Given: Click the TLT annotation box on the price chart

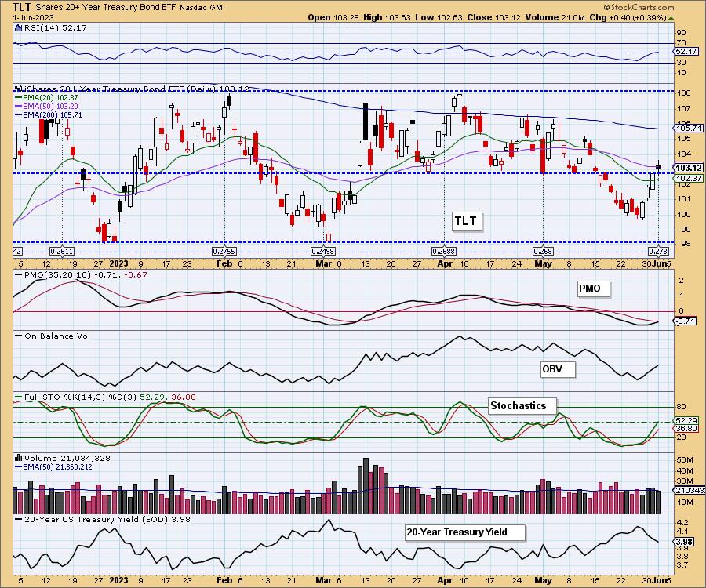Looking at the screenshot, I should pyautogui.click(x=467, y=221).
